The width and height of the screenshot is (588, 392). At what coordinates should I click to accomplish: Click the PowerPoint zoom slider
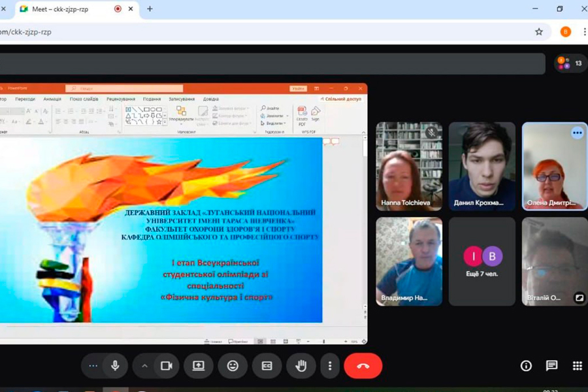click(323, 342)
